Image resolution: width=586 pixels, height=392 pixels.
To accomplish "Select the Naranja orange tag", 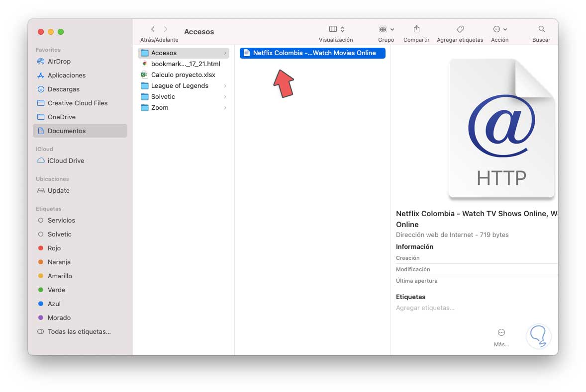I will tap(80, 262).
